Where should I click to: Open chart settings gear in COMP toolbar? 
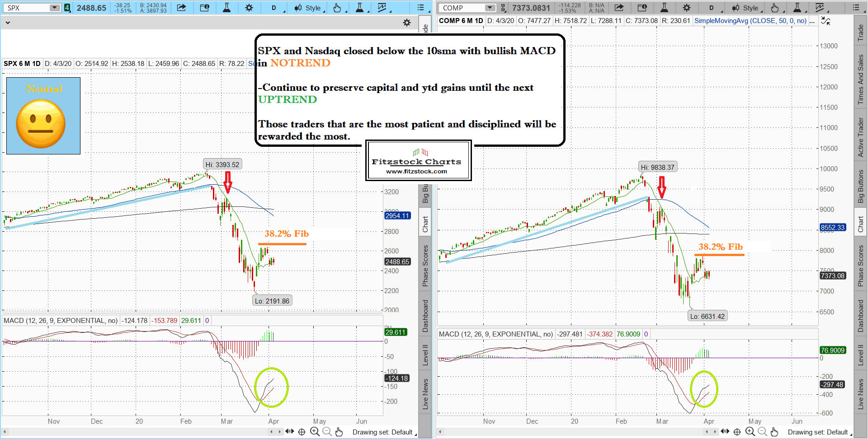point(686,8)
